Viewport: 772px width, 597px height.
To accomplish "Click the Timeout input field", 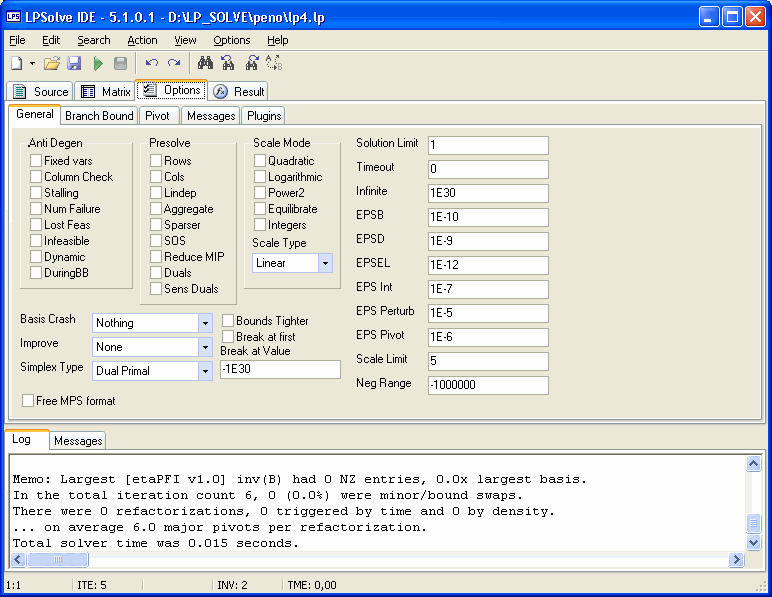I will (488, 169).
